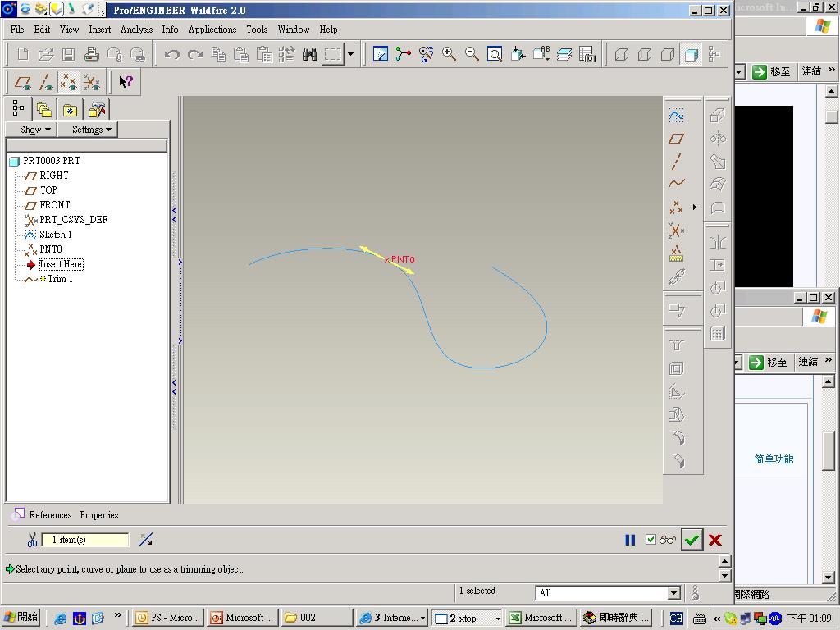The height and width of the screenshot is (630, 840).
Task: Click the Refit view icon
Action: tap(495, 54)
